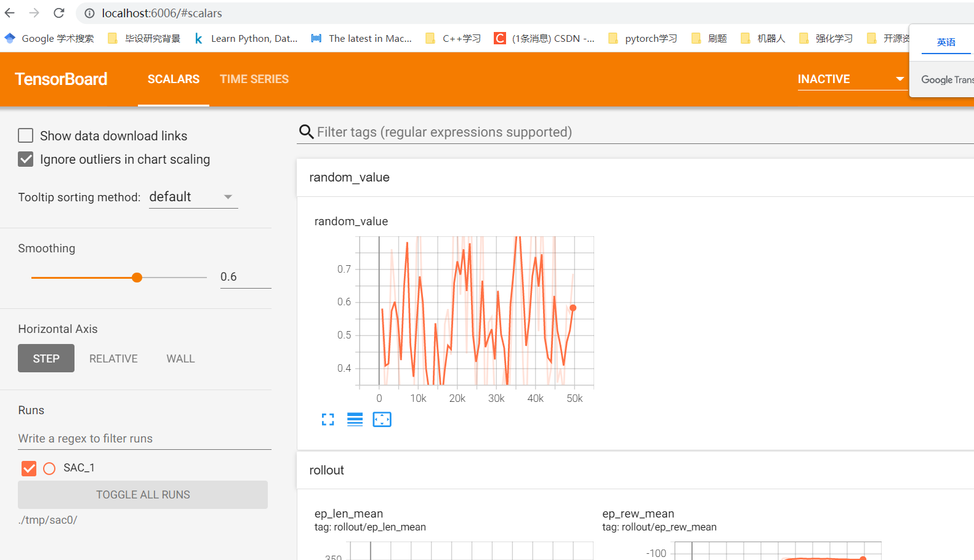The image size is (974, 560).
Task: Click the smoothing value 0.6 field
Action: (x=246, y=277)
